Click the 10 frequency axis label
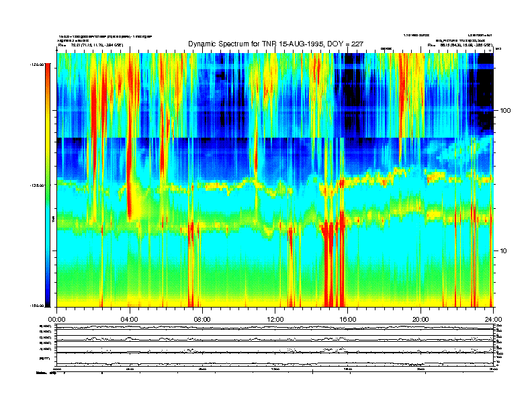 [x=504, y=251]
